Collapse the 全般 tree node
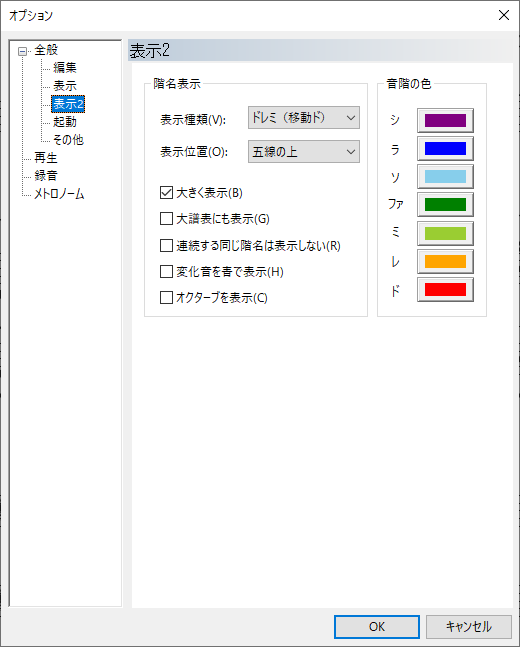The width and height of the screenshot is (520, 647). coord(22,52)
